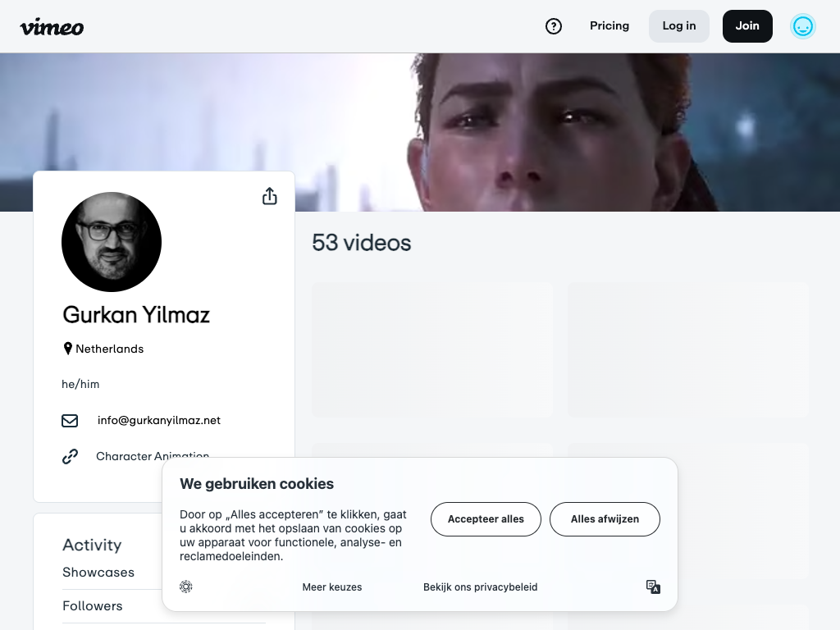The image size is (840, 630).
Task: Click the blue smiley avatar icon
Action: click(x=802, y=26)
